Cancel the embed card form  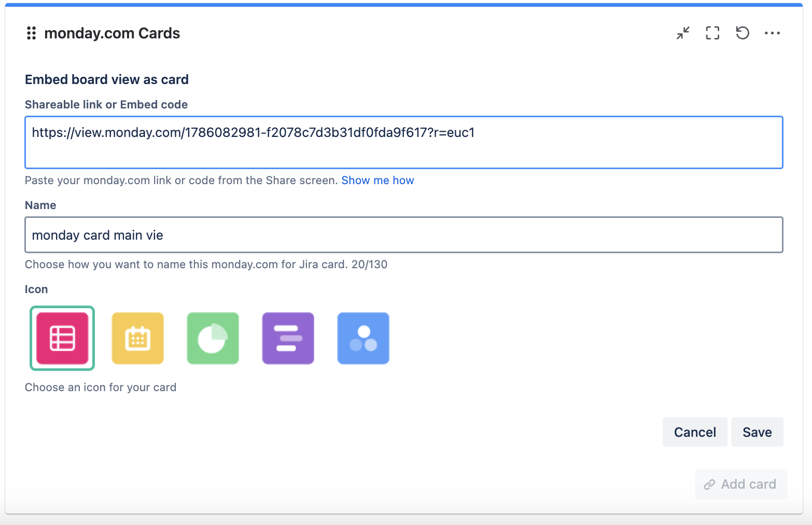[694, 432]
